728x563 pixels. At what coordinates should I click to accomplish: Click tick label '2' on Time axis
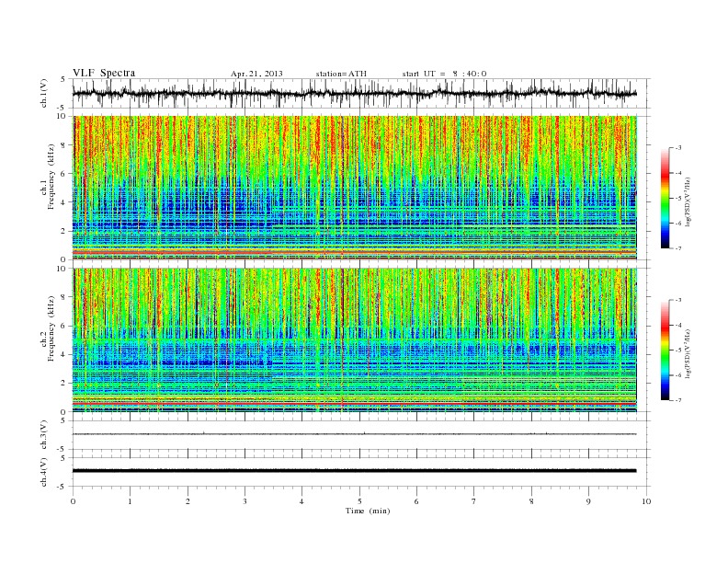(188, 501)
